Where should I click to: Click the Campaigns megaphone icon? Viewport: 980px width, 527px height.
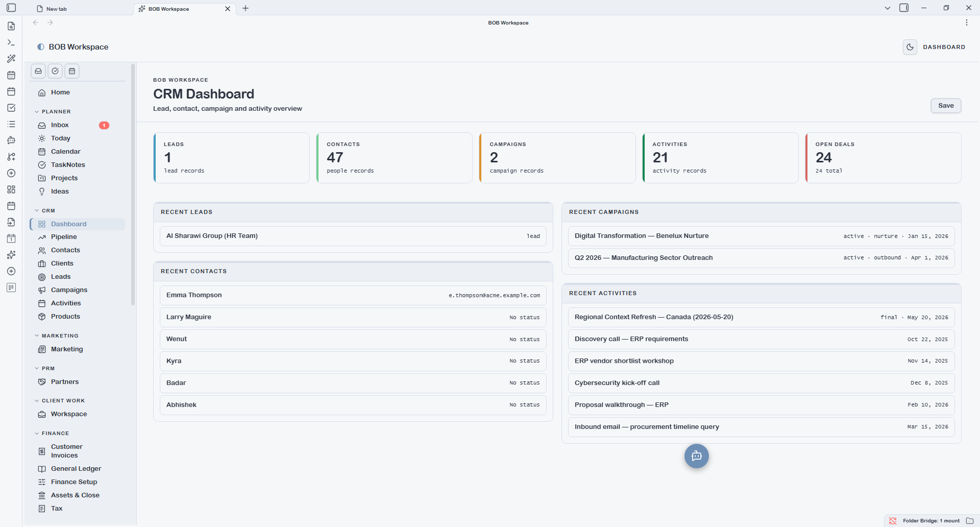pos(42,290)
